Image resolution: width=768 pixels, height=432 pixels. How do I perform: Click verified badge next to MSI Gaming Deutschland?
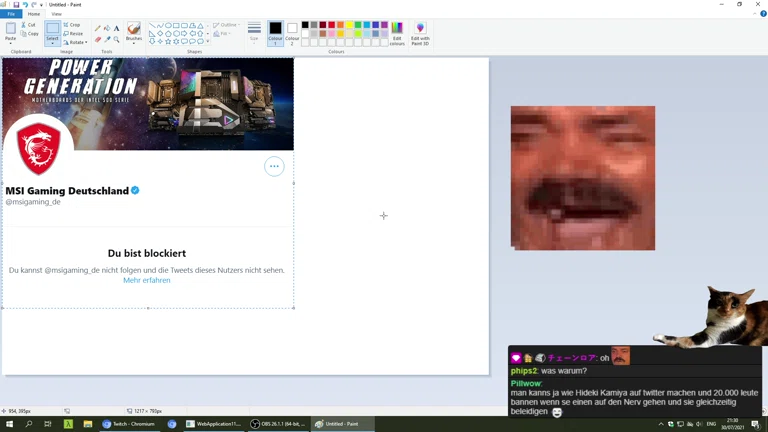click(x=135, y=191)
